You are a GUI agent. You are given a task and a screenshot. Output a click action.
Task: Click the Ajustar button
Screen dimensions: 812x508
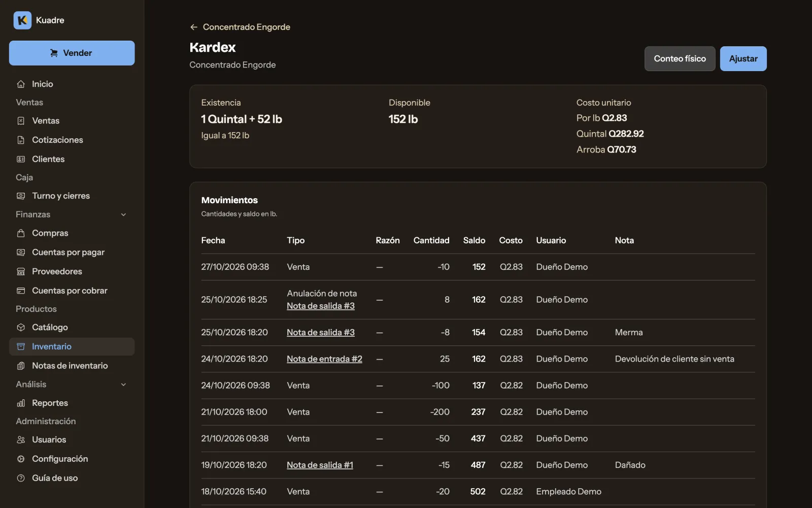pyautogui.click(x=743, y=58)
